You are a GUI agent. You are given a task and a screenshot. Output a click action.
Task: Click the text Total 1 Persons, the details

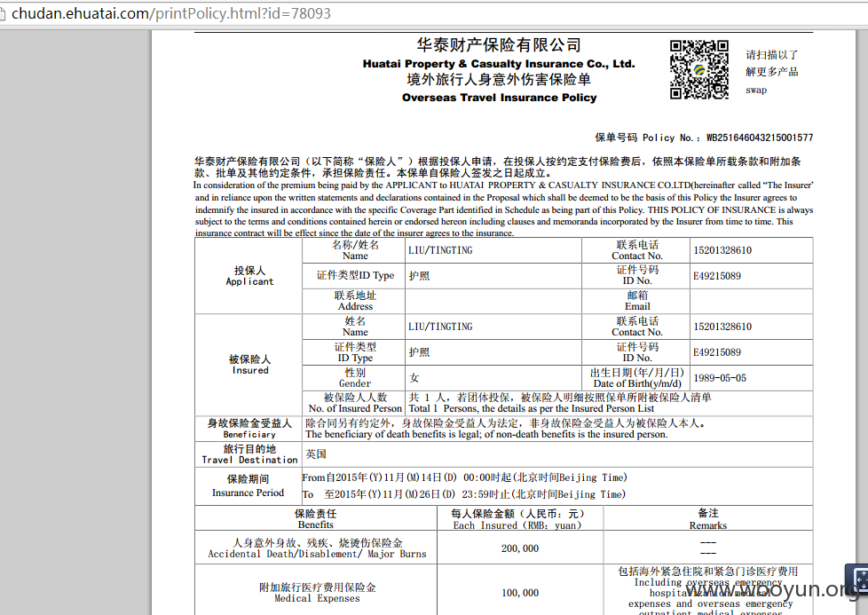[532, 408]
